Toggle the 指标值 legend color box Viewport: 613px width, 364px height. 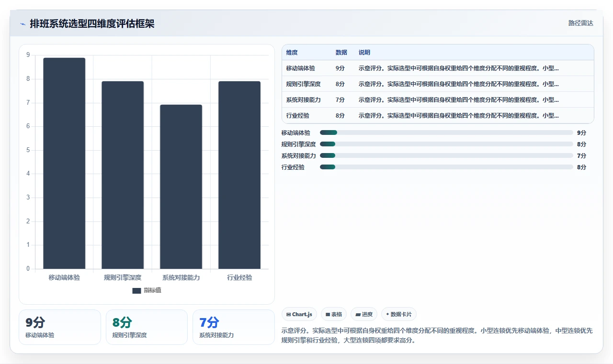tap(136, 290)
